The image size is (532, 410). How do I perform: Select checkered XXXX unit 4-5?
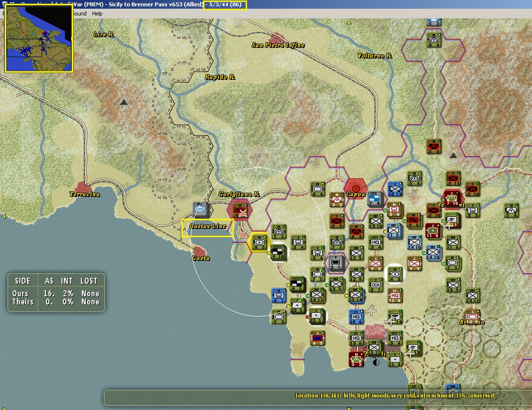pyautogui.click(x=297, y=284)
